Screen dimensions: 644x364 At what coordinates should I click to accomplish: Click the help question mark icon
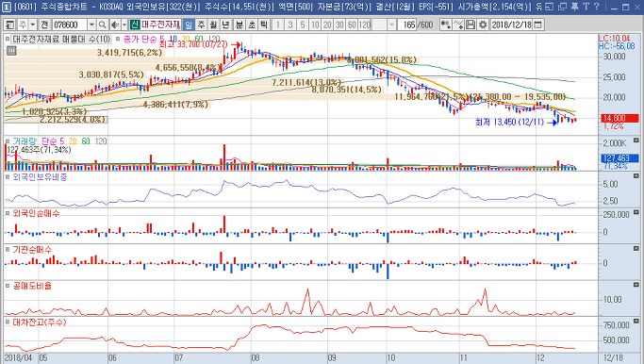coord(596,7)
